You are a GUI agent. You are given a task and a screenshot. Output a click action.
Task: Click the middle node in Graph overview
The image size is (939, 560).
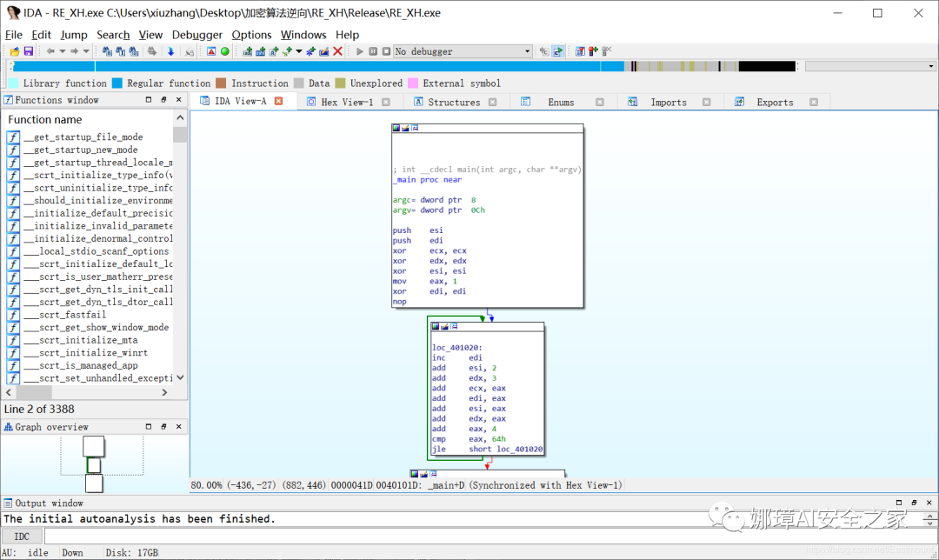(x=93, y=465)
